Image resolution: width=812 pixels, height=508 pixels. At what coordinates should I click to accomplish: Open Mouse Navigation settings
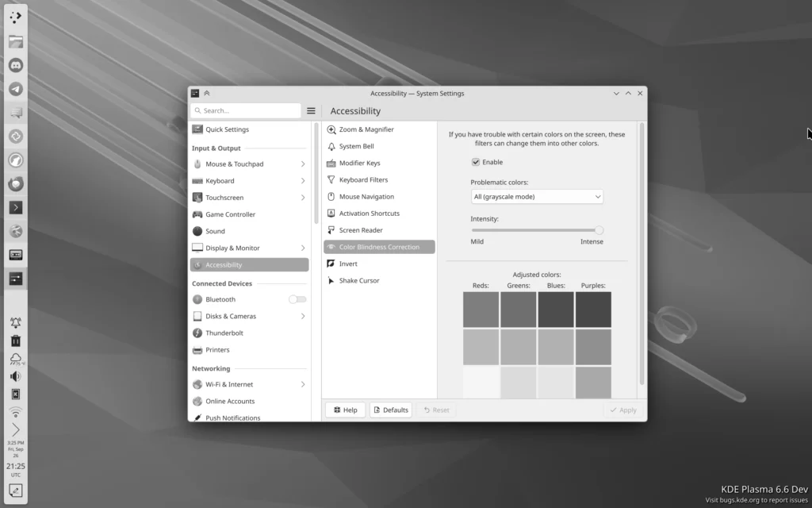366,196
